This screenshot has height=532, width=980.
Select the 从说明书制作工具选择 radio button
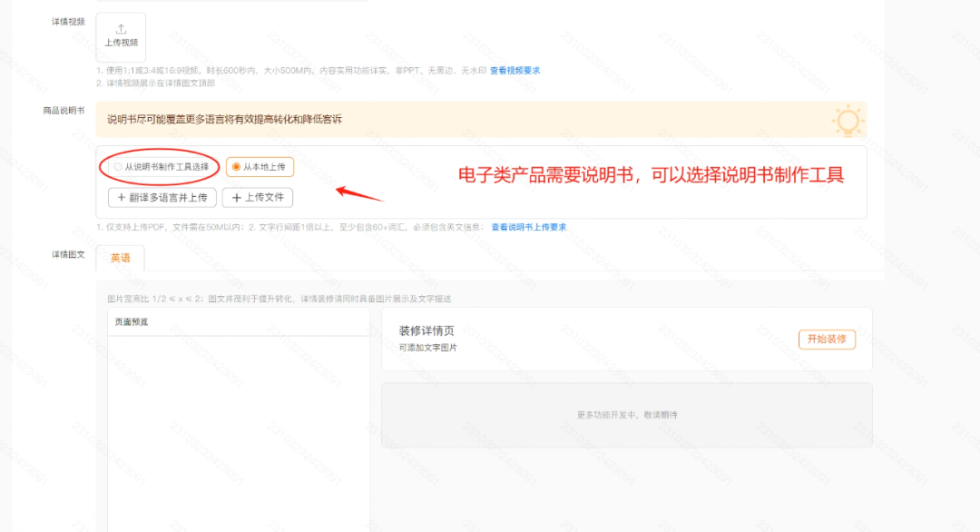coord(116,167)
